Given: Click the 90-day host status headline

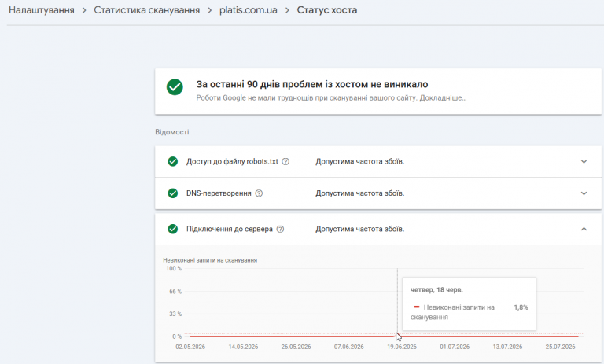Looking at the screenshot, I should point(312,84).
